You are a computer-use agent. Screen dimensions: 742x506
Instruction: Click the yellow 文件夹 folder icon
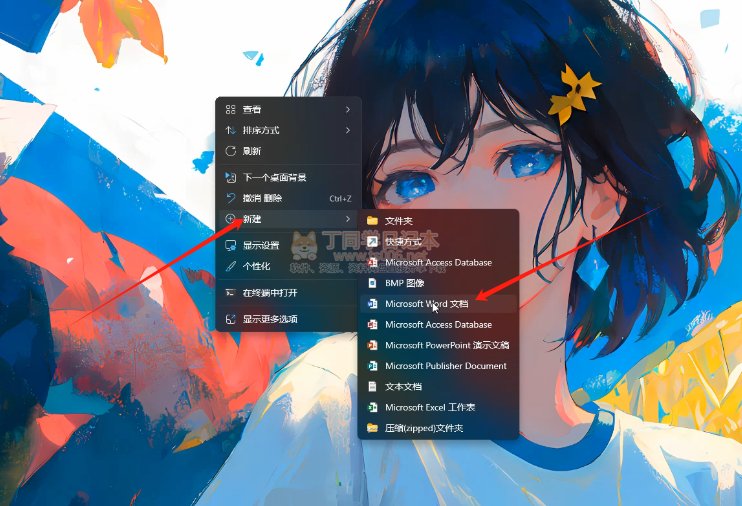[372, 221]
